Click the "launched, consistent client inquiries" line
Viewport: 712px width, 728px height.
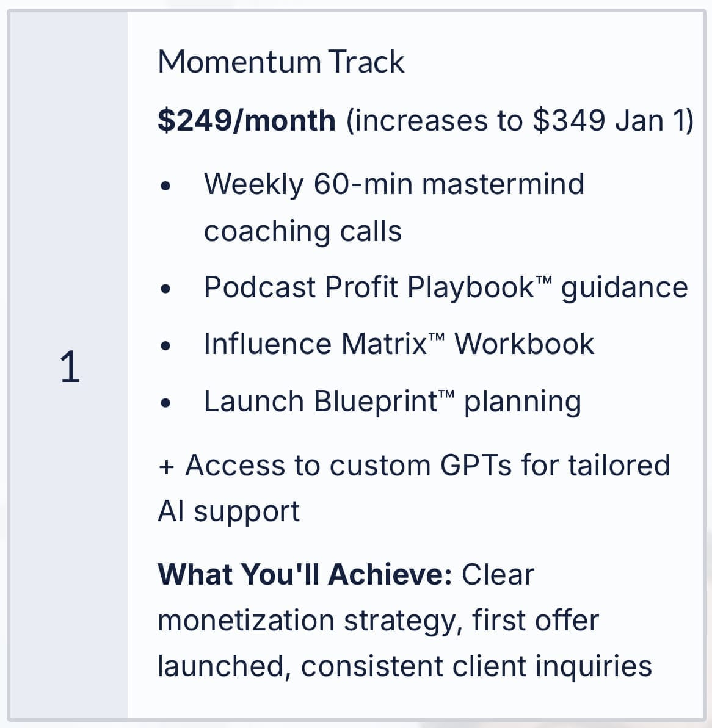(x=404, y=666)
